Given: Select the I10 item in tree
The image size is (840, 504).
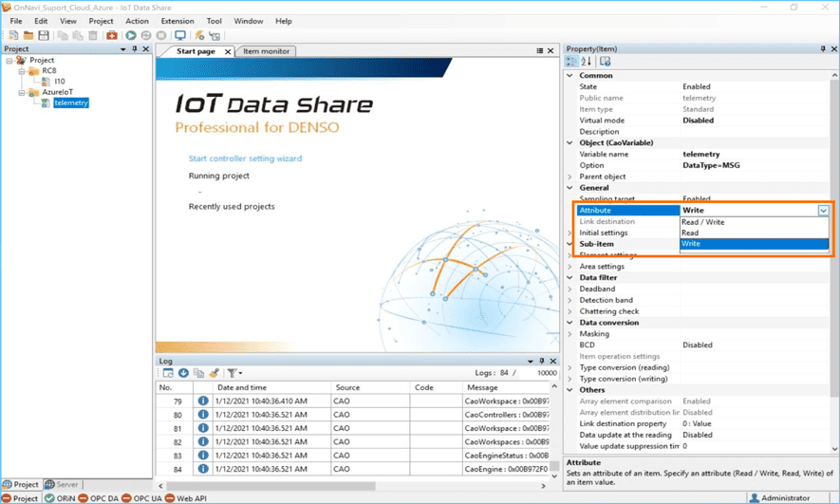Looking at the screenshot, I should coord(60,82).
